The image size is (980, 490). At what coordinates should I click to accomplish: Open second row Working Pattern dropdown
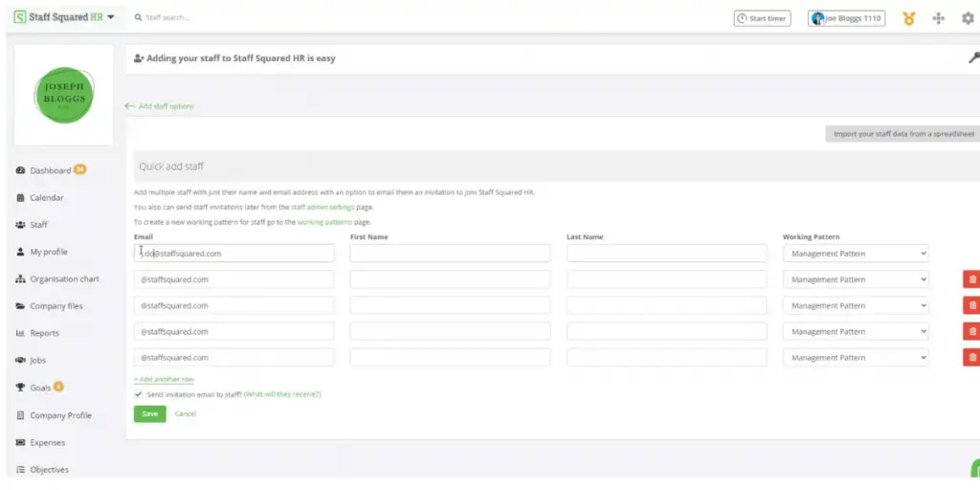(856, 279)
